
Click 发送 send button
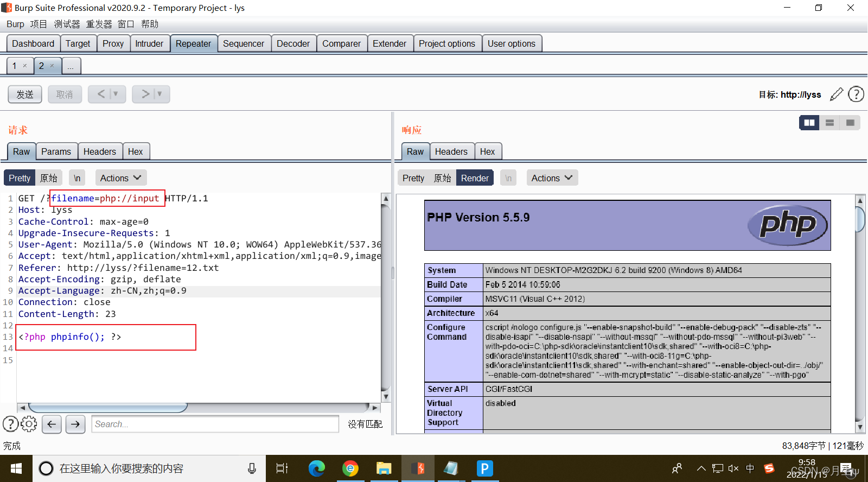(25, 94)
